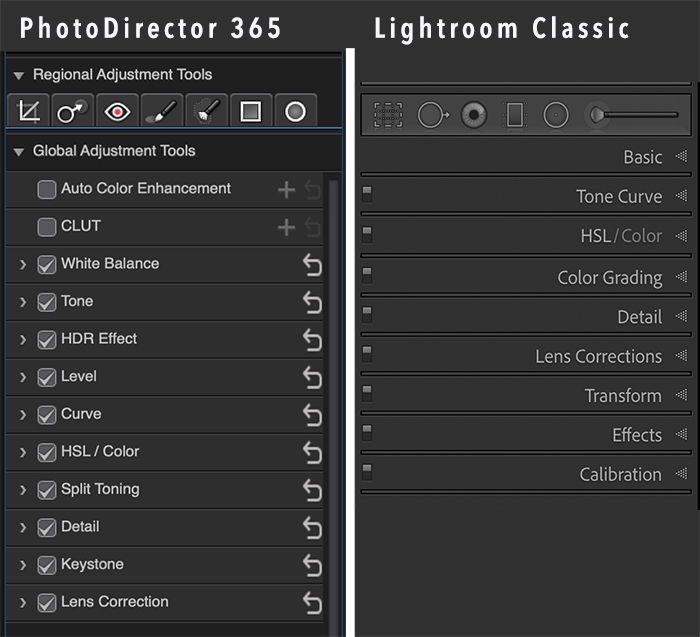Viewport: 700px width, 637px height.
Task: Select Lightroom Graduated Filter tool
Action: pos(515,115)
